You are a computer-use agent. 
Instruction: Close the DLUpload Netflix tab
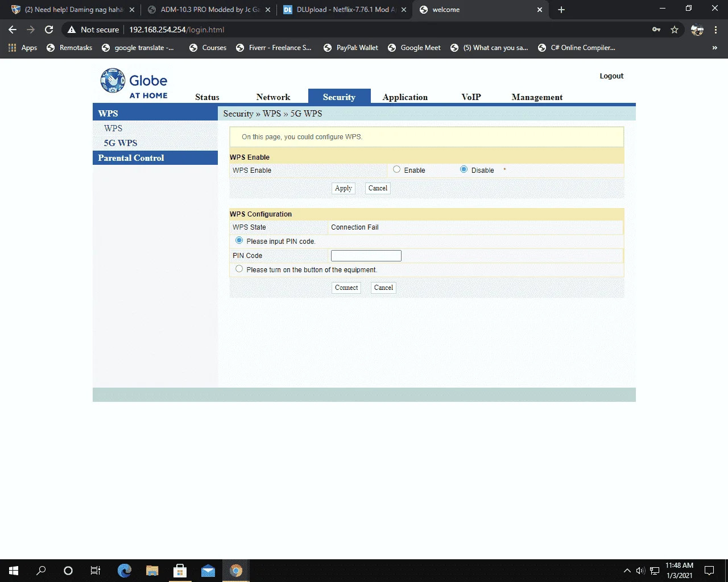coord(404,10)
